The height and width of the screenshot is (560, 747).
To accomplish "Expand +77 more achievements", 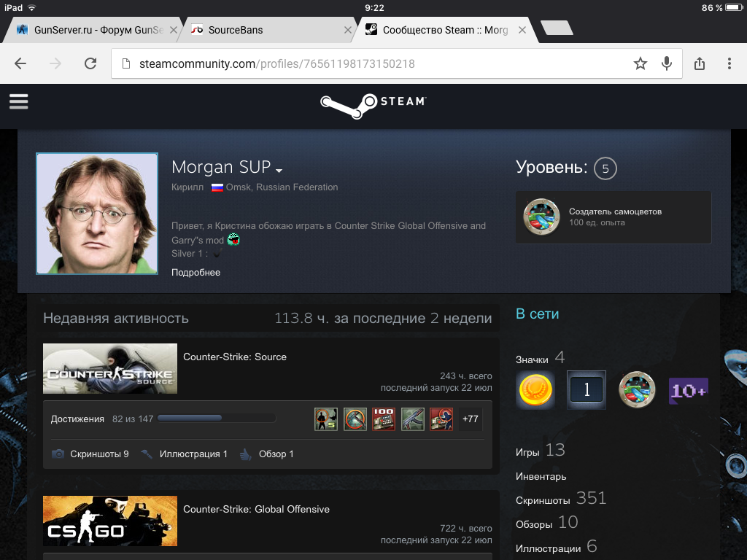I will click(470, 419).
